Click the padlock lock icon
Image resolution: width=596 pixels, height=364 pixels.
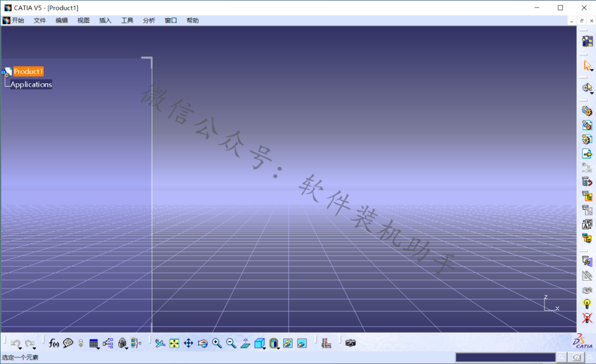pyautogui.click(x=122, y=343)
